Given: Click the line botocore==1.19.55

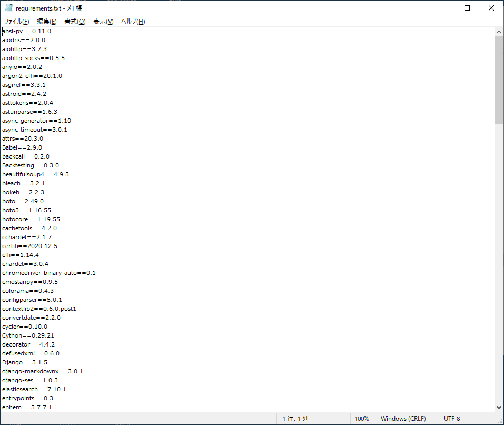Looking at the screenshot, I should (x=31, y=219).
